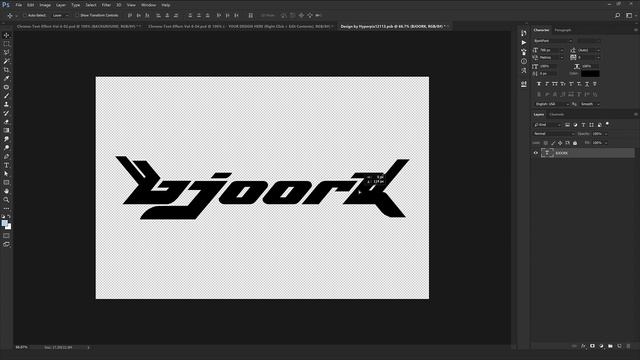640x360 pixels.
Task: Change screen mode icon at toolbox bottom
Action: [x=7, y=244]
